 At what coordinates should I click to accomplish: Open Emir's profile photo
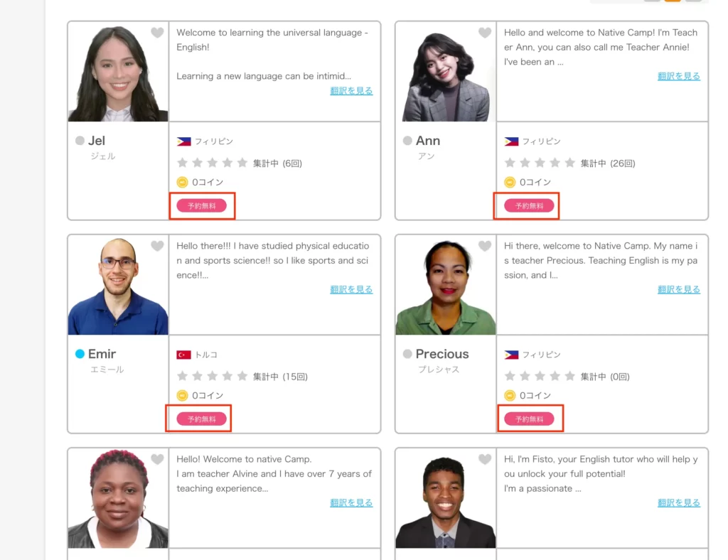(118, 286)
